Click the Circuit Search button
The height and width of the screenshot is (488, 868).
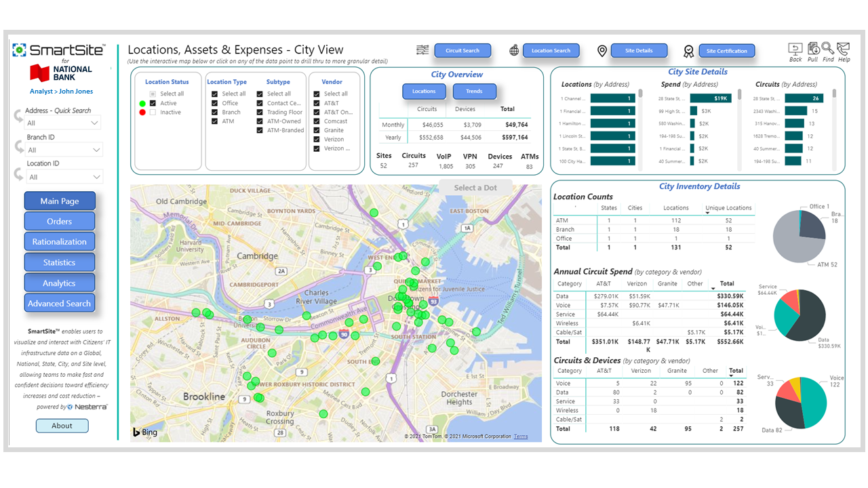tap(462, 51)
